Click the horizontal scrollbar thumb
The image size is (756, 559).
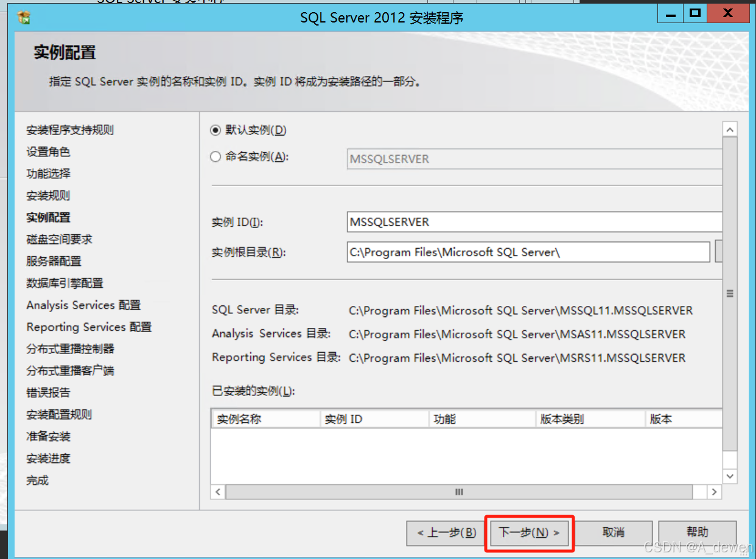coord(459,491)
